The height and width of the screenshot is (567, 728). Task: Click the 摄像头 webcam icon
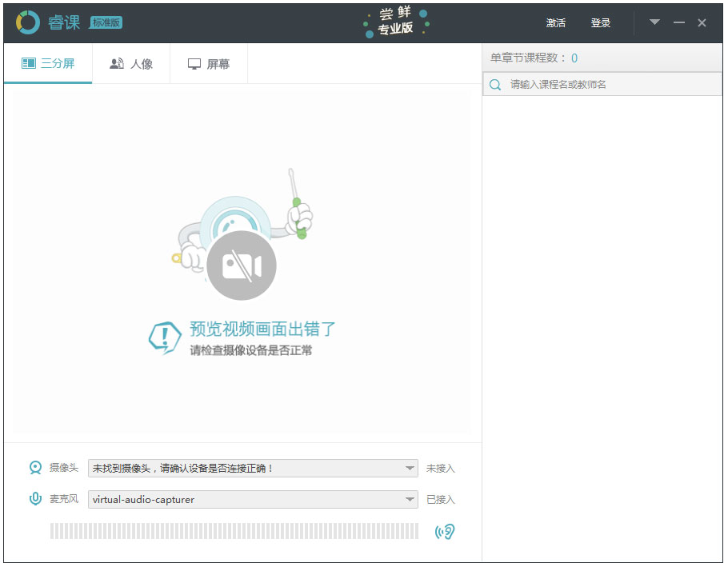(35, 468)
